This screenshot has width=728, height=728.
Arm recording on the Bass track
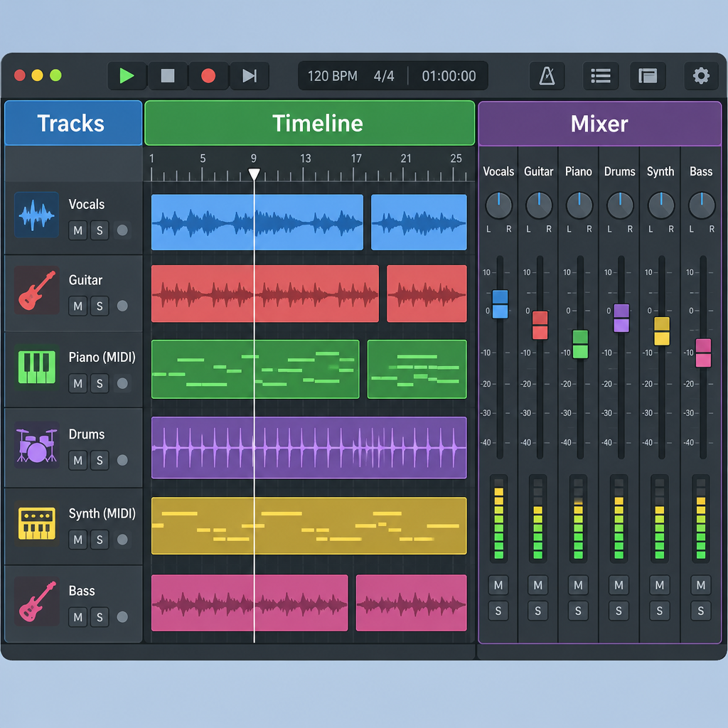[x=122, y=617]
